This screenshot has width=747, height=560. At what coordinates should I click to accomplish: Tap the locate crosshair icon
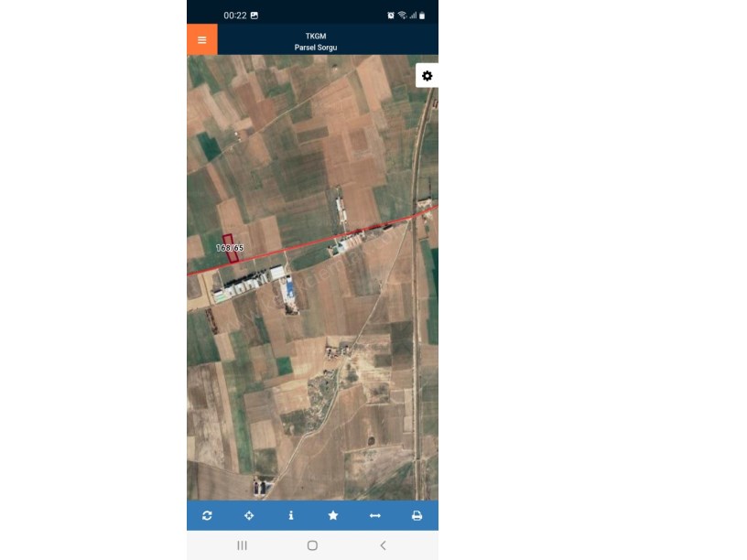point(249,515)
